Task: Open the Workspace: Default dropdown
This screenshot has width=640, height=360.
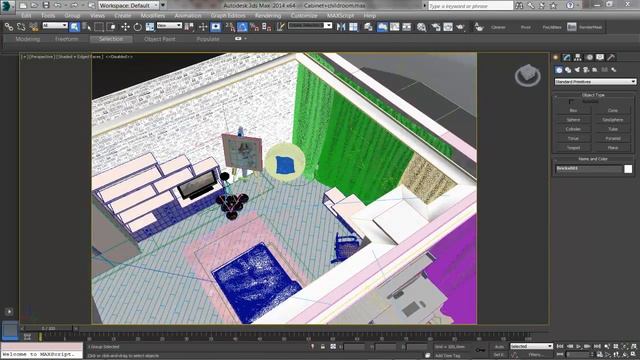Action: (x=129, y=6)
